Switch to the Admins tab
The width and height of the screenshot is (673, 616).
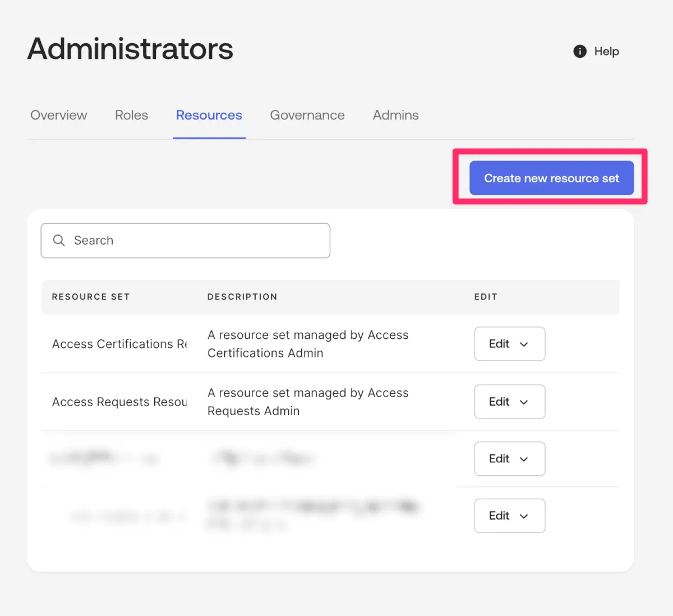point(395,115)
